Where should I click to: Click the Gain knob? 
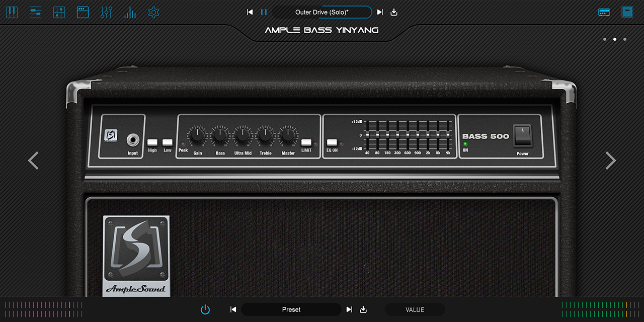198,135
